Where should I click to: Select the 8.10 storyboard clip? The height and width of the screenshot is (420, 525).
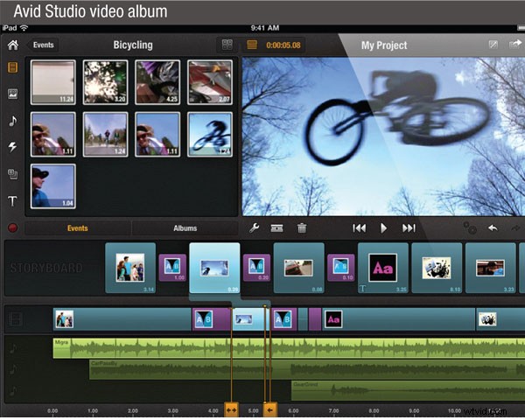click(437, 268)
